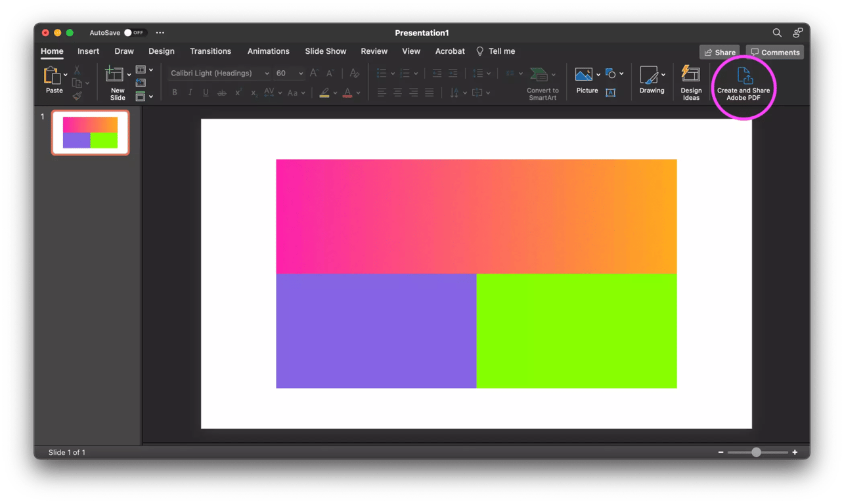The width and height of the screenshot is (844, 504).
Task: Select the Format Painter brush icon
Action: [78, 96]
